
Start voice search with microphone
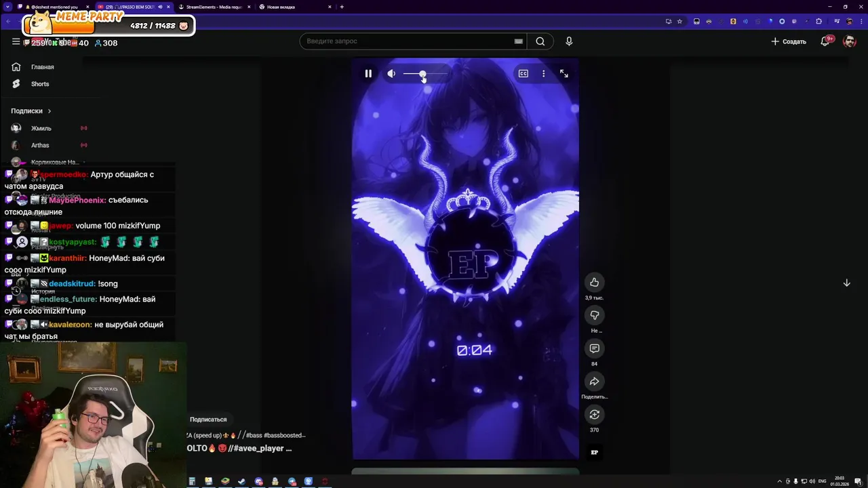click(x=569, y=41)
